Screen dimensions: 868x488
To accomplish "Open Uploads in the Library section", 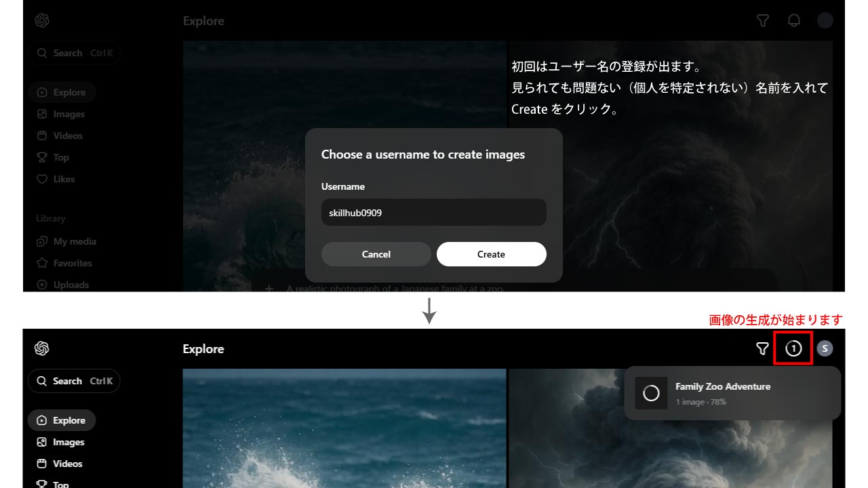I will click(62, 285).
